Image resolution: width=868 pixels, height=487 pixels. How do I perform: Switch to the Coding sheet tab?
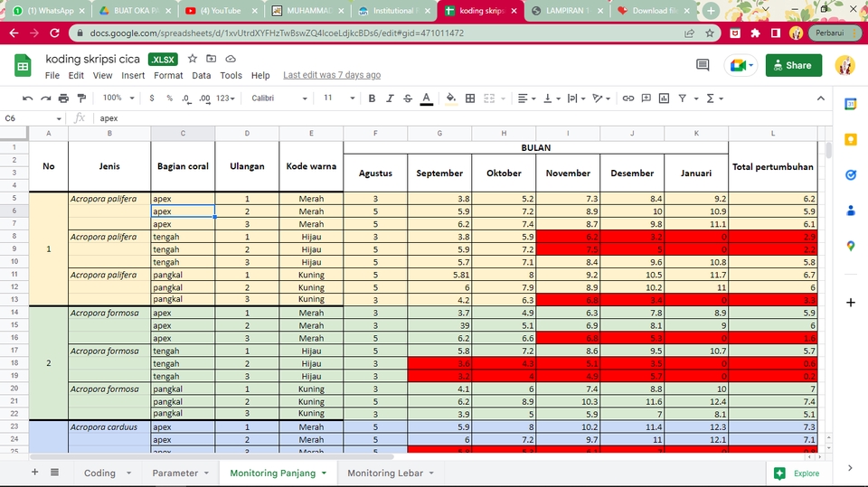coord(99,473)
